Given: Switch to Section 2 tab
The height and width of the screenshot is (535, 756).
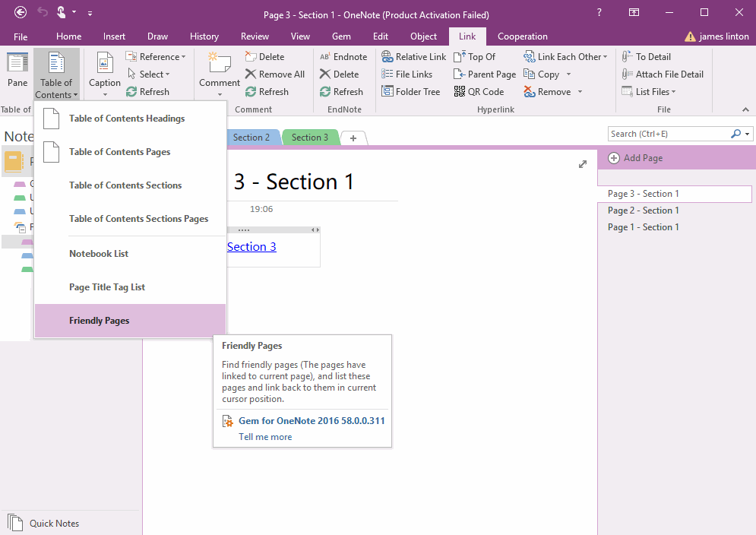Looking at the screenshot, I should click(252, 138).
